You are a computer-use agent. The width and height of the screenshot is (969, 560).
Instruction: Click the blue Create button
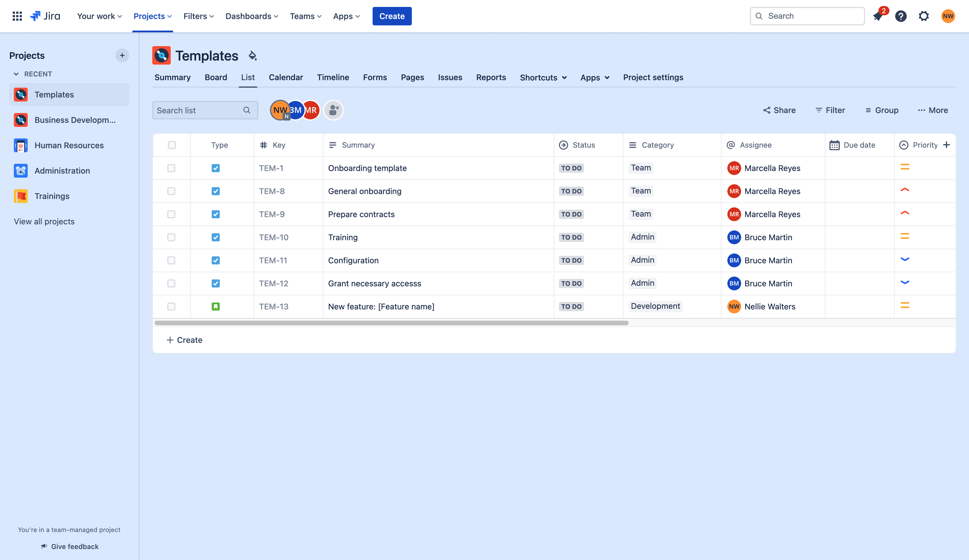392,16
